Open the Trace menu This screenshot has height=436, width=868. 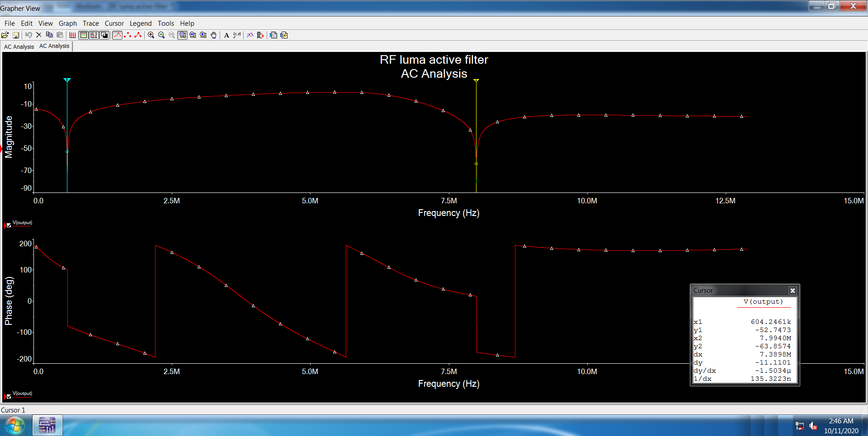pyautogui.click(x=90, y=23)
